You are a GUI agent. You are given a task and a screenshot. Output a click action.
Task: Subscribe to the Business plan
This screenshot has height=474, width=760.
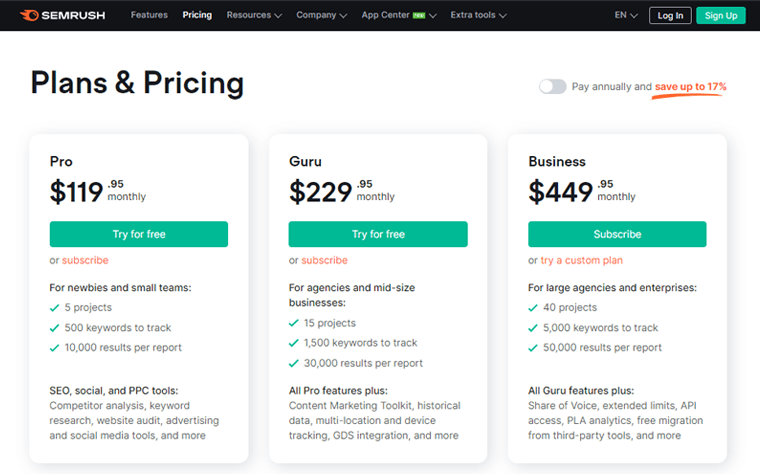point(617,234)
